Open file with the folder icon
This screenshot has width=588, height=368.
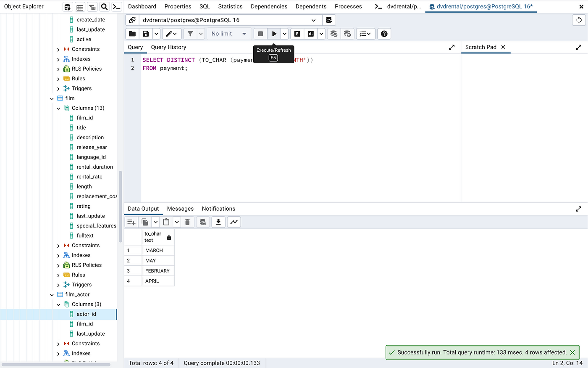(132, 34)
